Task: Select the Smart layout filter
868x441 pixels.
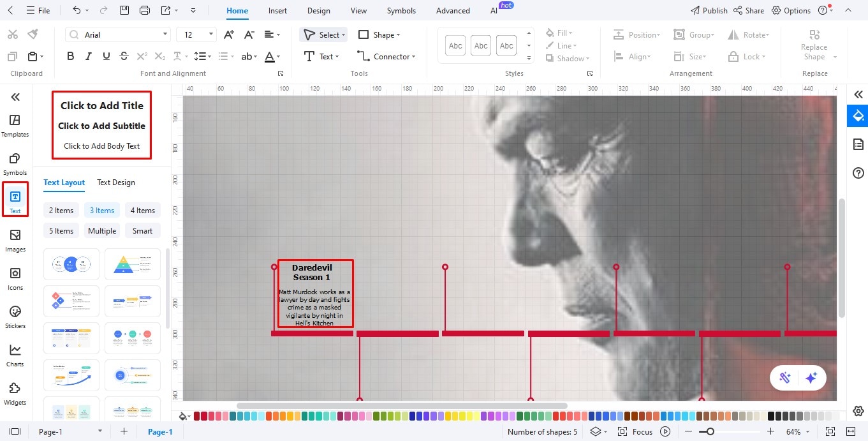Action: 143,231
